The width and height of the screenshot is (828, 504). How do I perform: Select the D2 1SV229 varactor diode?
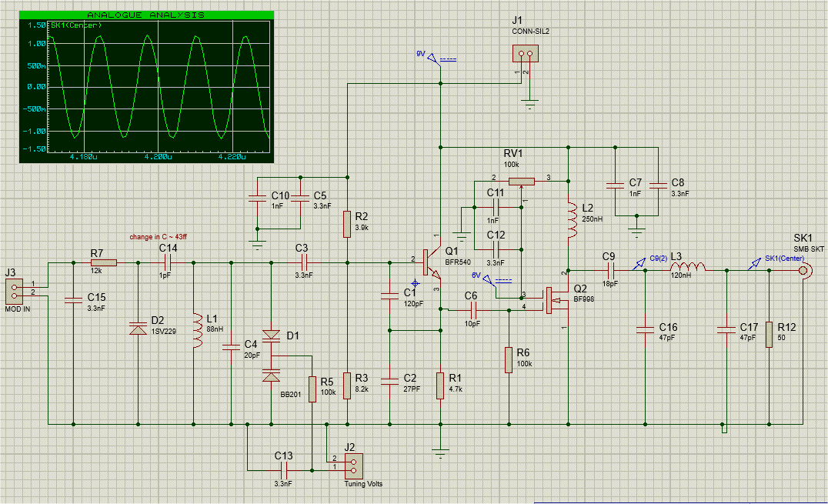[x=139, y=328]
